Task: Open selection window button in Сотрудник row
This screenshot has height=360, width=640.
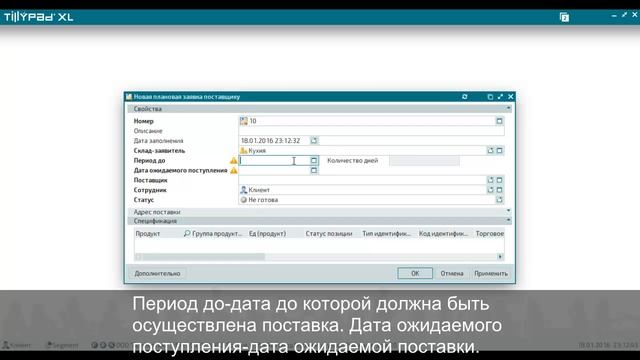Action: tap(499, 190)
